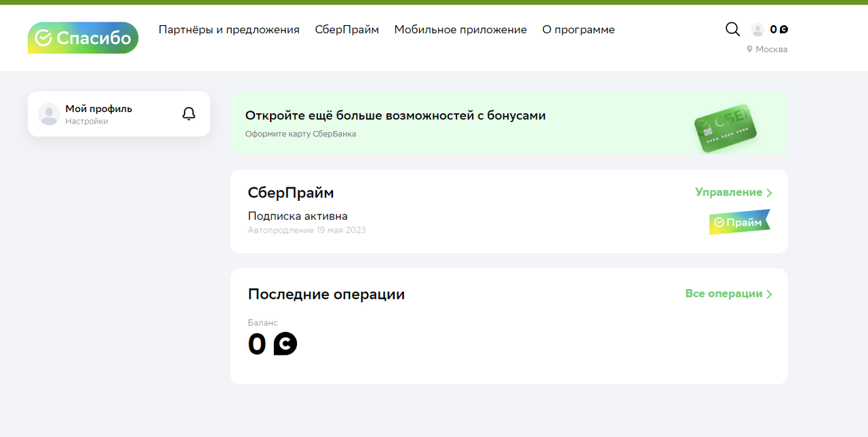868x437 pixels.
Task: Click the profile avatar in sidebar
Action: click(x=49, y=114)
